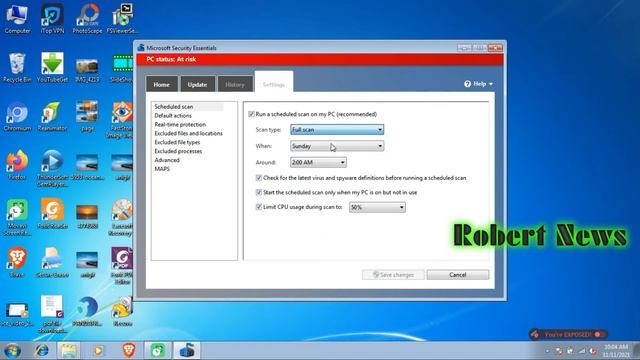640x360 pixels.
Task: Select Advanced in settings list
Action: click(167, 160)
